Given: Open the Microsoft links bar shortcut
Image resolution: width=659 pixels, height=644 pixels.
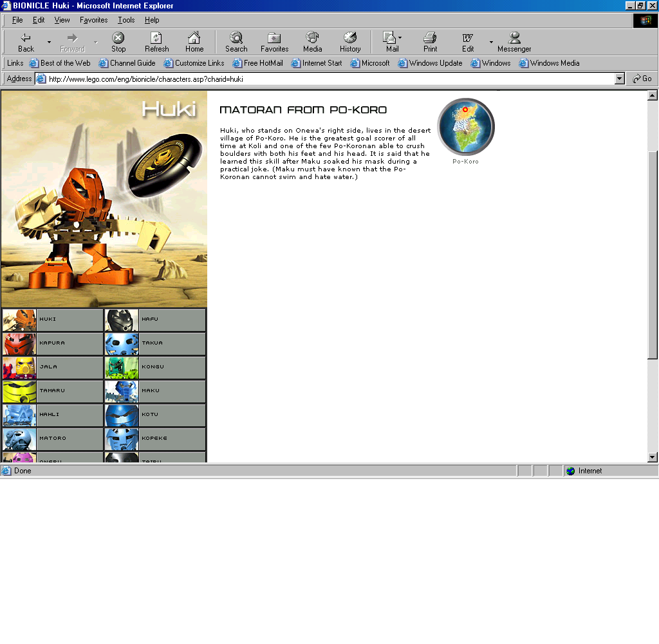Looking at the screenshot, I should point(370,63).
